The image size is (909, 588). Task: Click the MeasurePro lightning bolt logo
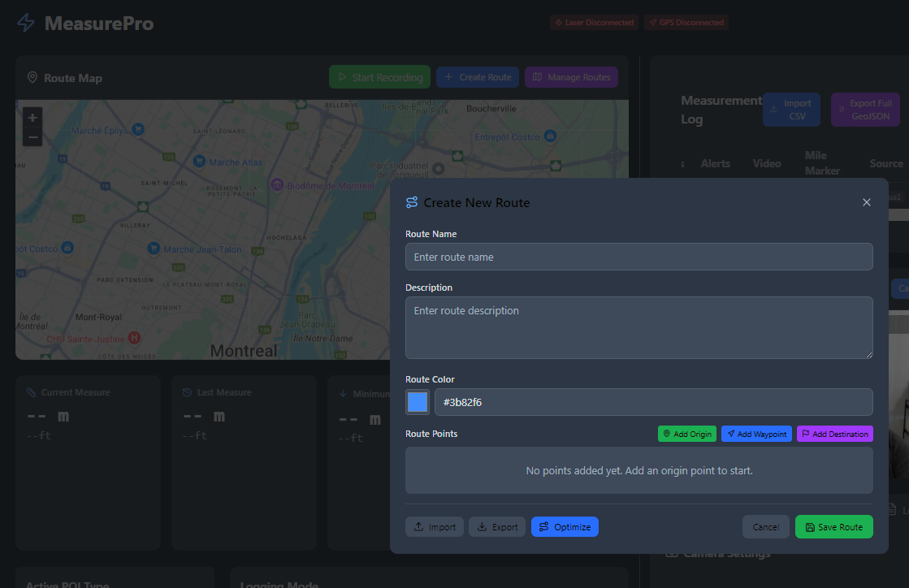click(25, 23)
